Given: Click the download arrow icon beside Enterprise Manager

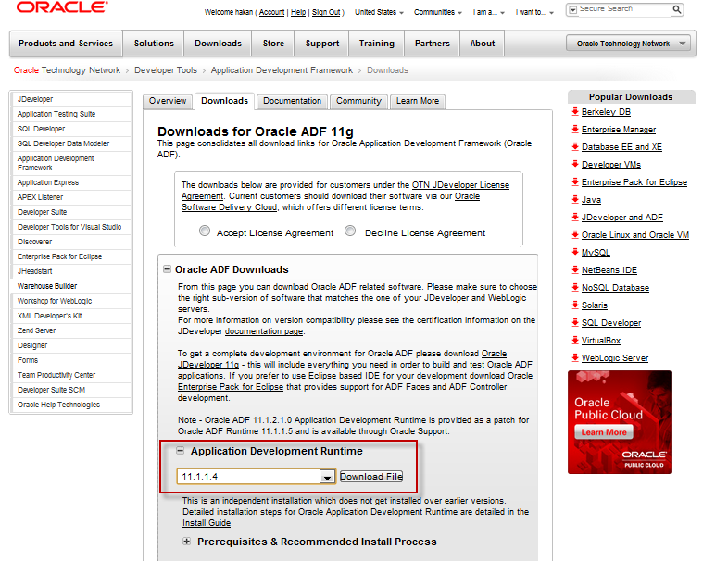Looking at the screenshot, I should 575,129.
